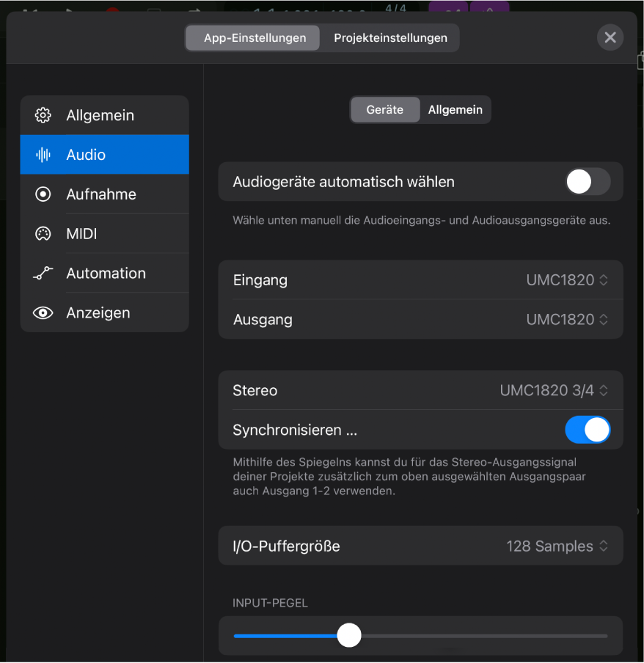Toggle automatic audio device selection off
644x663 pixels.
coord(587,181)
